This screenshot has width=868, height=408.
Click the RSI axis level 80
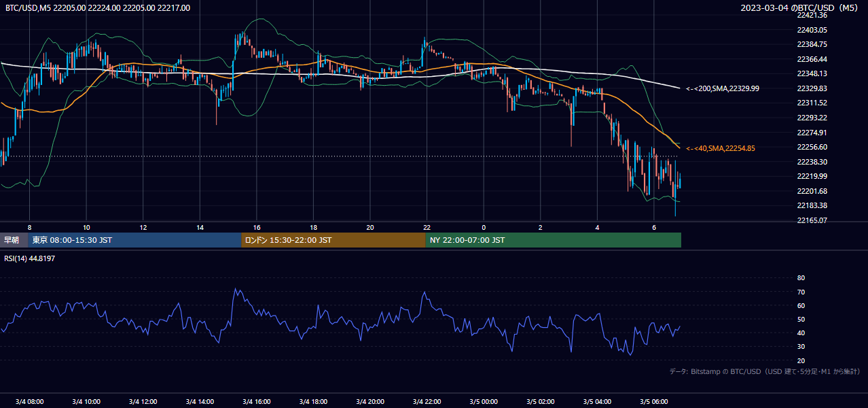(801, 278)
